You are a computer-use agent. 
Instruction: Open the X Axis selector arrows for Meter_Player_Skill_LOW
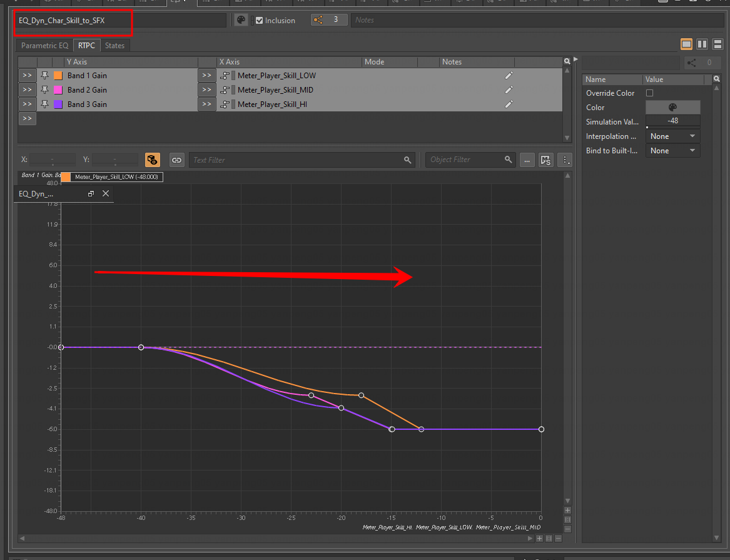206,76
